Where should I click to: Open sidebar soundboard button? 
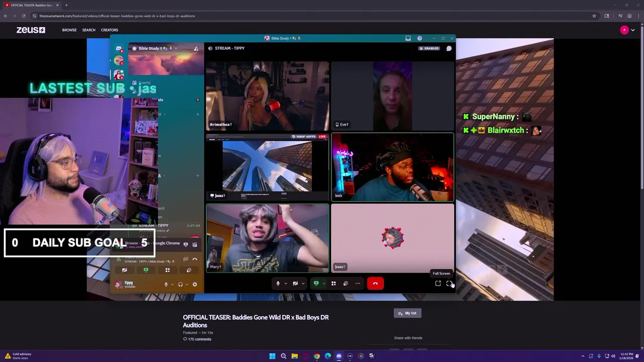pos(189,270)
